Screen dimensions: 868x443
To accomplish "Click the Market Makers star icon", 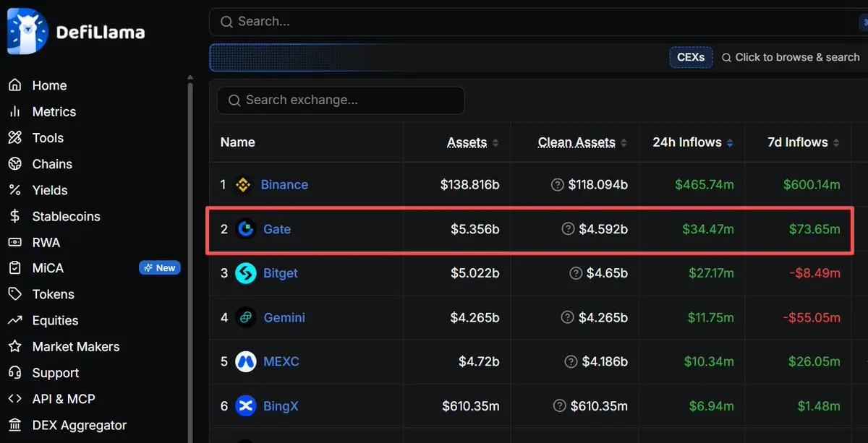I will pyautogui.click(x=14, y=347).
